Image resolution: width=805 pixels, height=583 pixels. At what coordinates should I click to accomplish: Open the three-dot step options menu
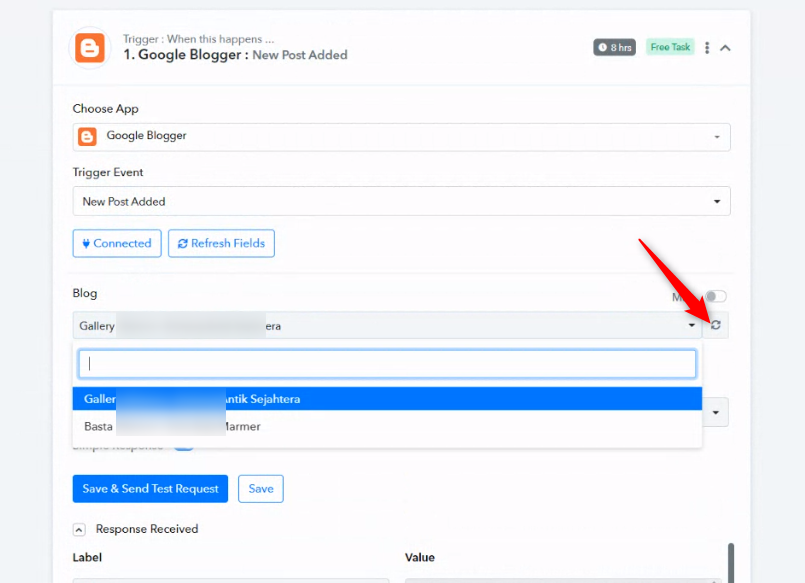tap(707, 48)
